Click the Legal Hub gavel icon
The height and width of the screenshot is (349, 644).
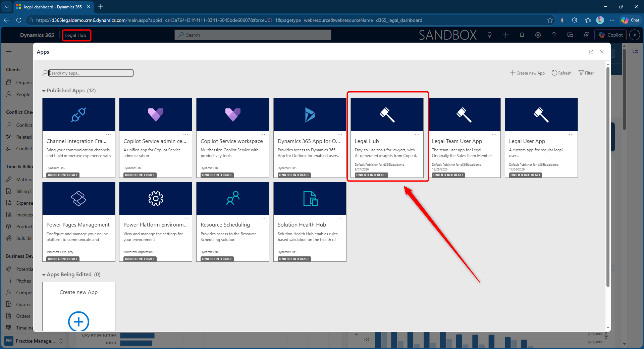coord(387,115)
